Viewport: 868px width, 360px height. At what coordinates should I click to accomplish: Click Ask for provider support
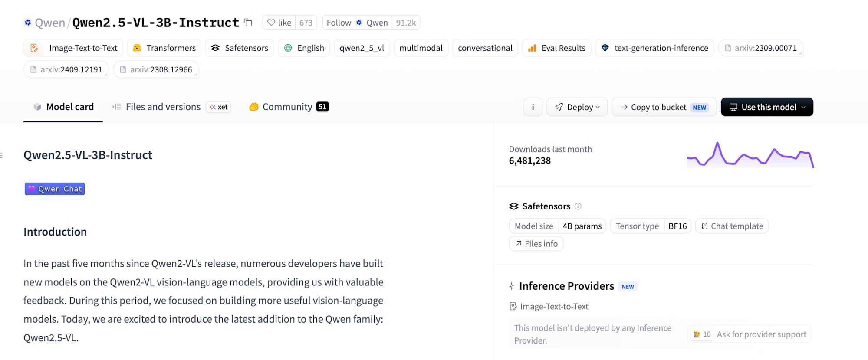tap(750, 334)
